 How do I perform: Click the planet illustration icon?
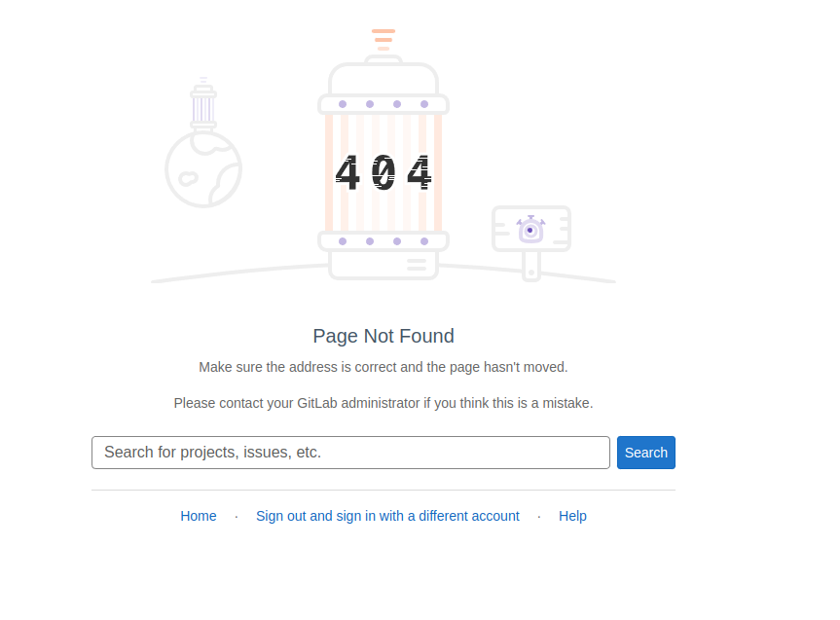tap(203, 169)
